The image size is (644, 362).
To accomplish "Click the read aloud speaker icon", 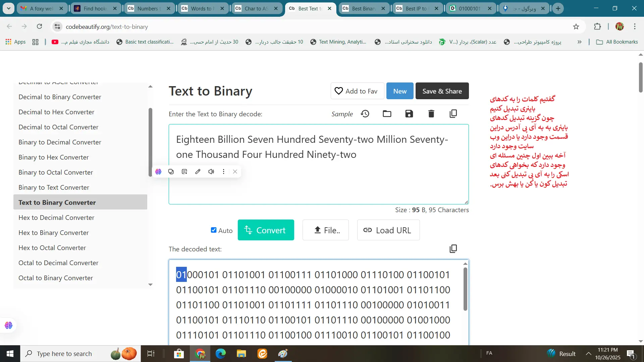I will 211,172.
